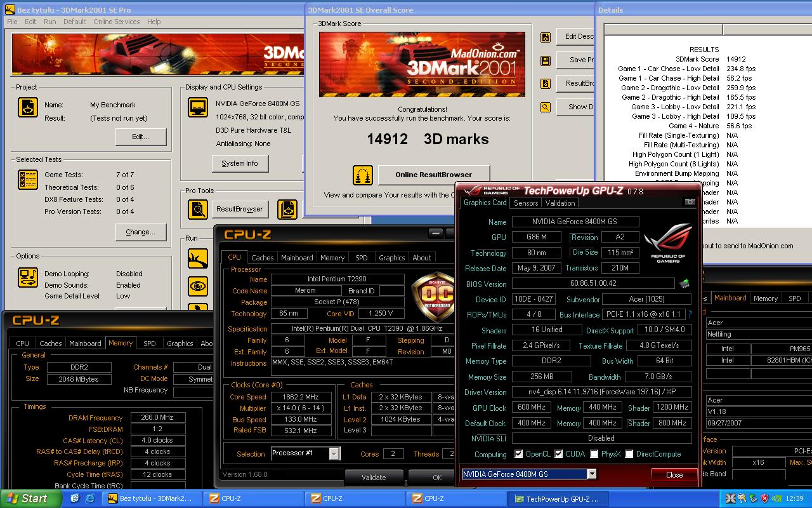Click the Validate button in CPU-Z
The image size is (812, 508).
374,478
